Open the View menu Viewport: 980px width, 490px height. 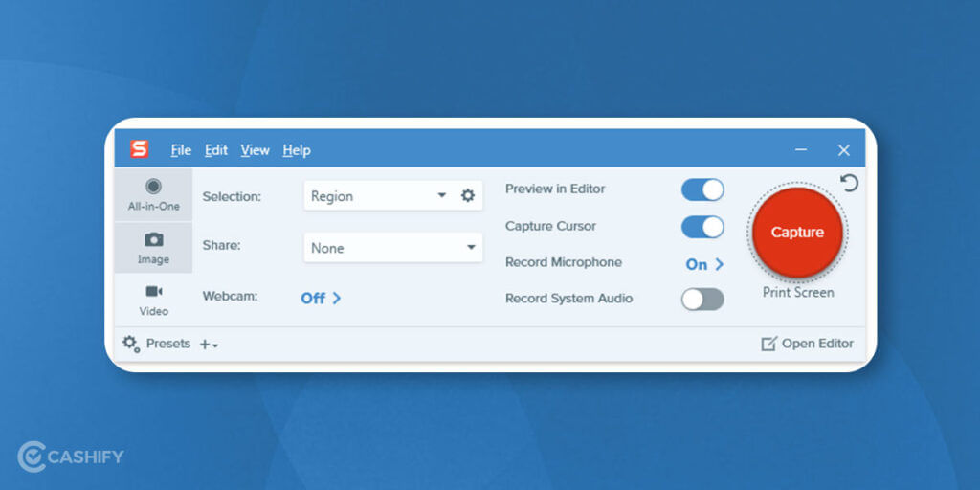[x=255, y=150]
